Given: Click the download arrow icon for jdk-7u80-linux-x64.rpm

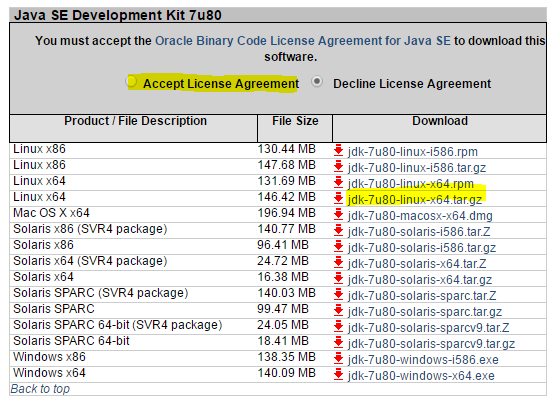Looking at the screenshot, I should pos(339,182).
